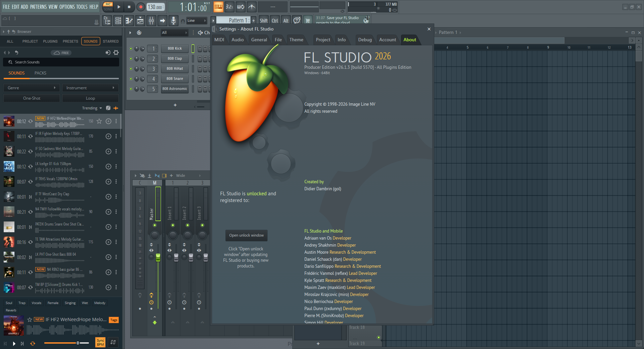Click the Search Sounds field
The image size is (644, 349).
[61, 62]
